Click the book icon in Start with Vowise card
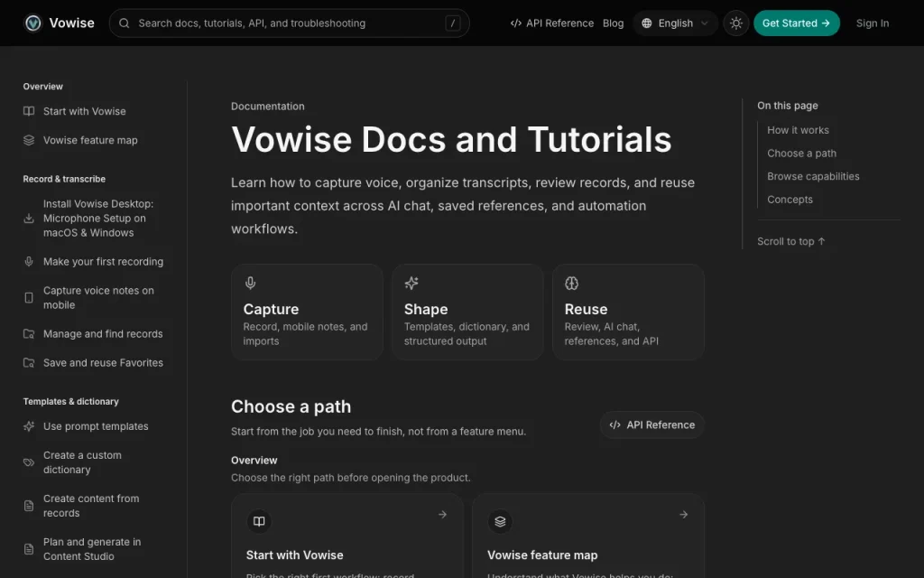 point(259,521)
